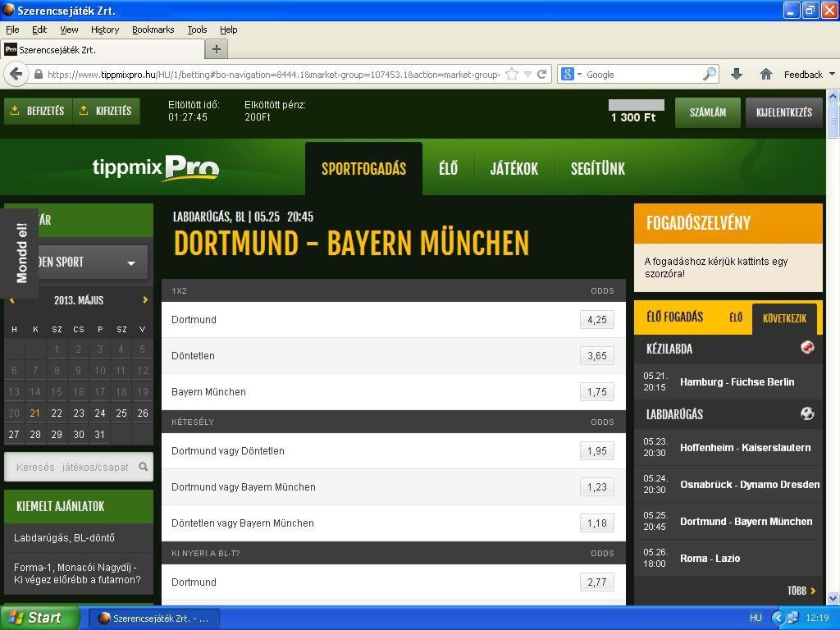Switch to the Sportfogadás tab
The image size is (840, 630).
tap(363, 169)
